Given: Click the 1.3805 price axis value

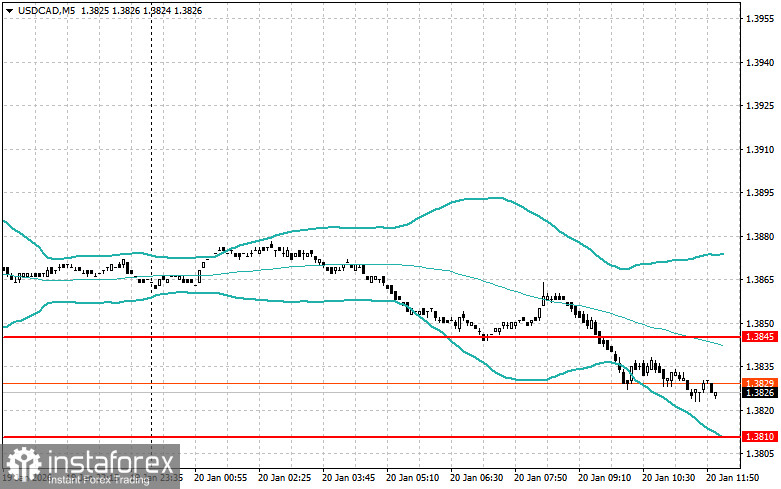Looking at the screenshot, I should [760, 454].
